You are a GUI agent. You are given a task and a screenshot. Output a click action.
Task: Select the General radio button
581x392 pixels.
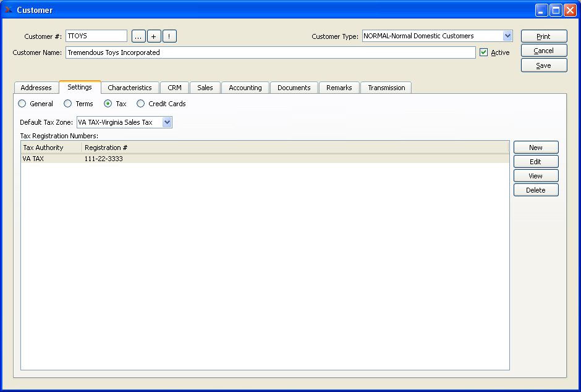pos(22,104)
